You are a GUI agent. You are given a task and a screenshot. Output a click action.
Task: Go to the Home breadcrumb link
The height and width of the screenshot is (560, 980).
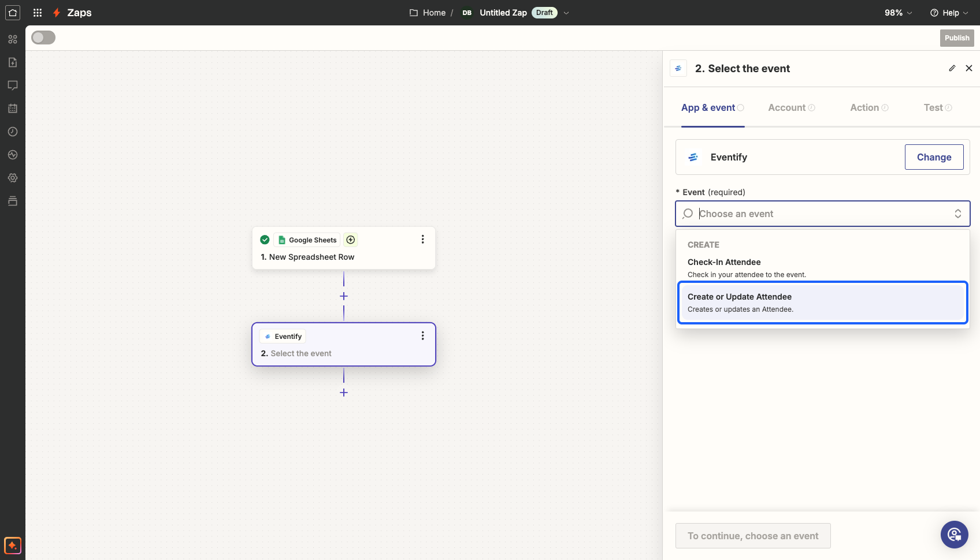pos(434,13)
